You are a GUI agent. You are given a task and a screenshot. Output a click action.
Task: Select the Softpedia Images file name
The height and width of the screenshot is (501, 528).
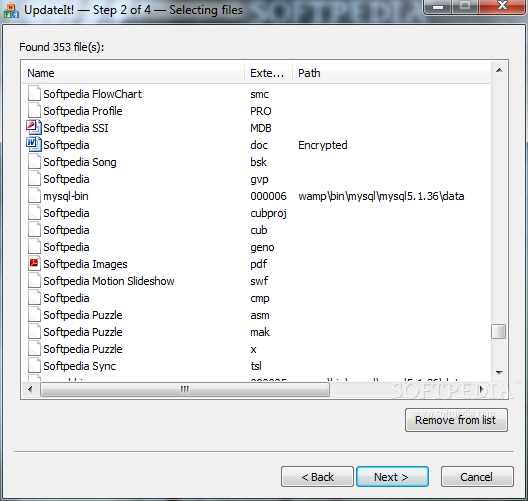pyautogui.click(x=85, y=264)
